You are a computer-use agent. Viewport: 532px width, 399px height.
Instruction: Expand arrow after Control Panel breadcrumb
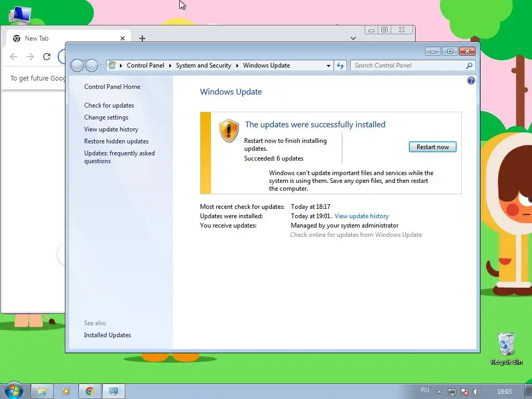click(x=170, y=65)
